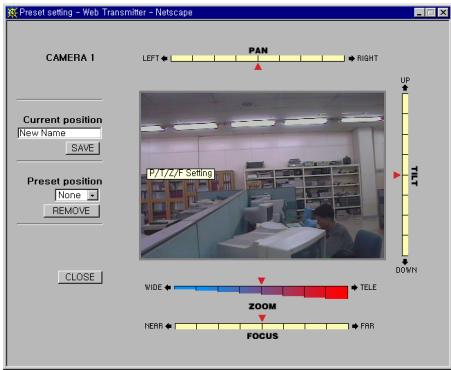The height and width of the screenshot is (370, 451).
Task: Click the PAN label
Action: click(258, 50)
